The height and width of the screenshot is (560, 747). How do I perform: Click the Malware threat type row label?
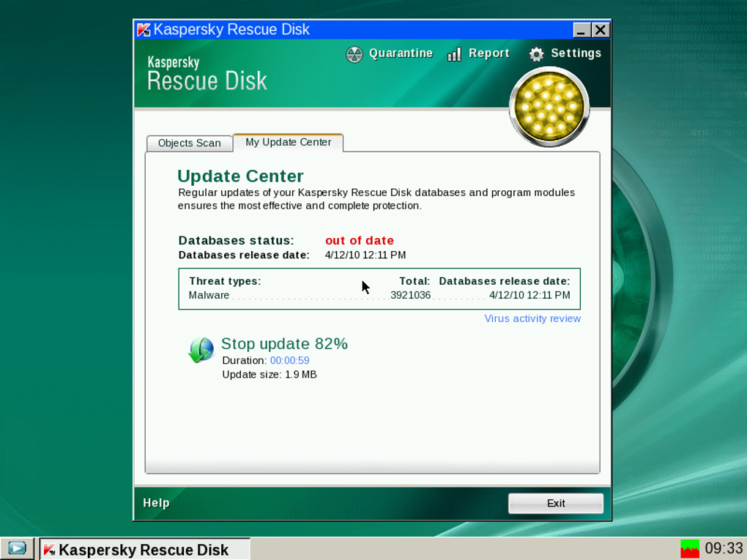point(209,295)
